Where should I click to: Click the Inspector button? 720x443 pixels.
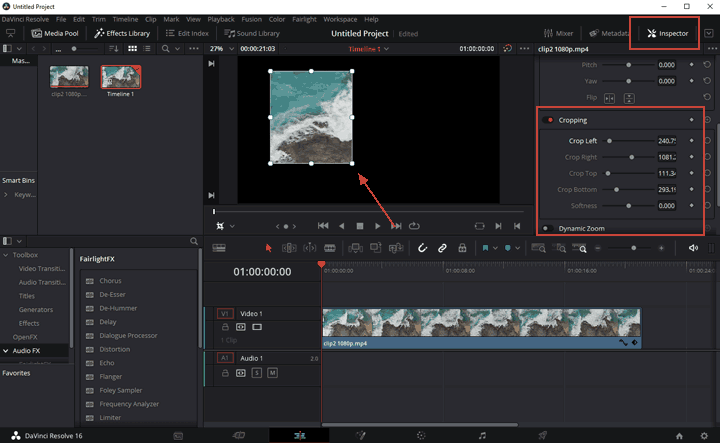[667, 33]
